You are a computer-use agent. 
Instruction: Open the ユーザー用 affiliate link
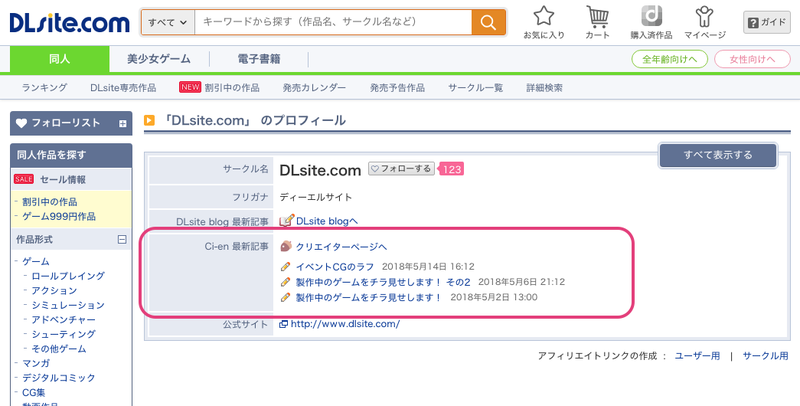(x=697, y=356)
